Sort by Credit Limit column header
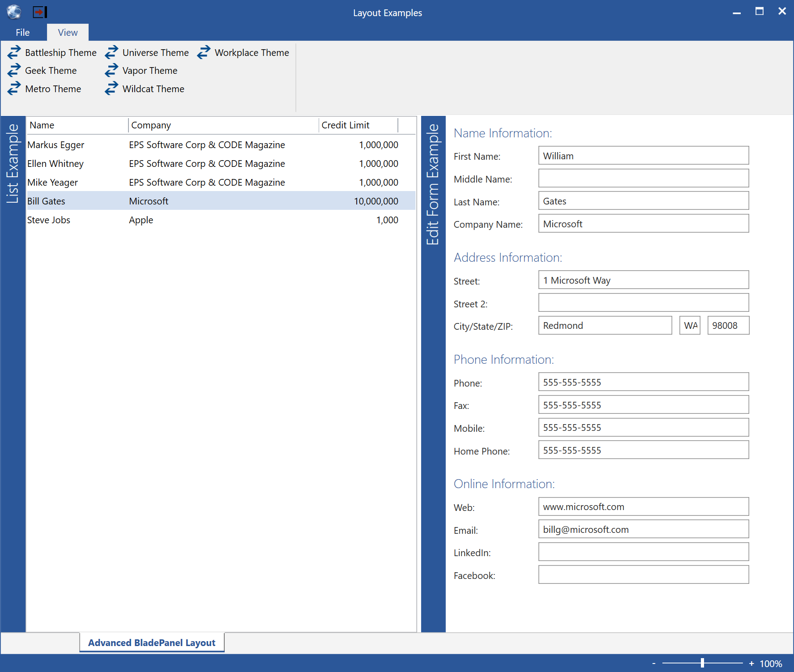Screen dimensions: 794x672 click(x=359, y=125)
